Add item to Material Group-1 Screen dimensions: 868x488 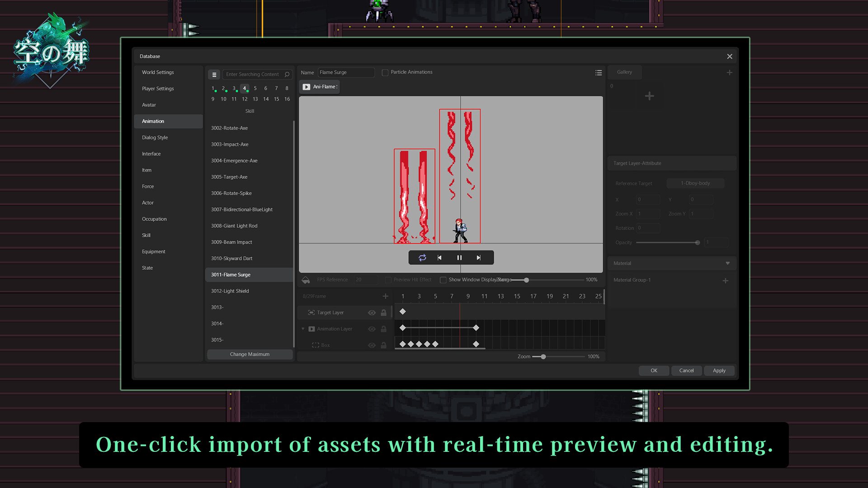725,281
